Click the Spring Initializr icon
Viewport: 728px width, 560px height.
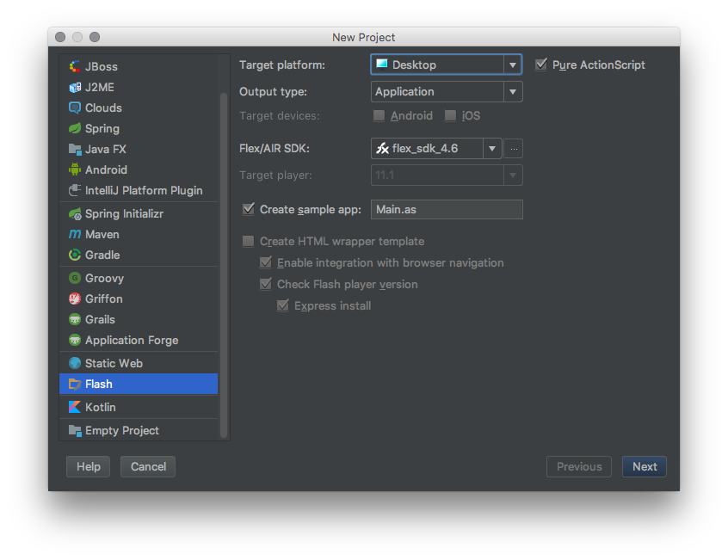click(x=75, y=214)
